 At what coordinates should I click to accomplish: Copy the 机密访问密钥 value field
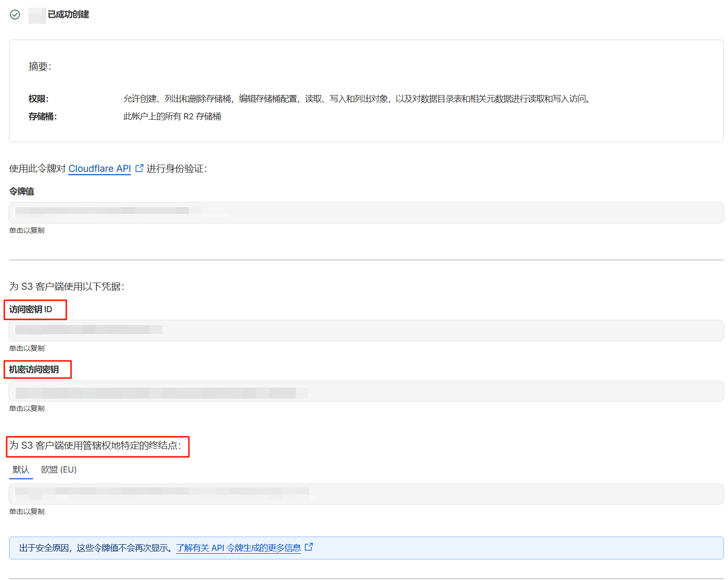[x=366, y=391]
